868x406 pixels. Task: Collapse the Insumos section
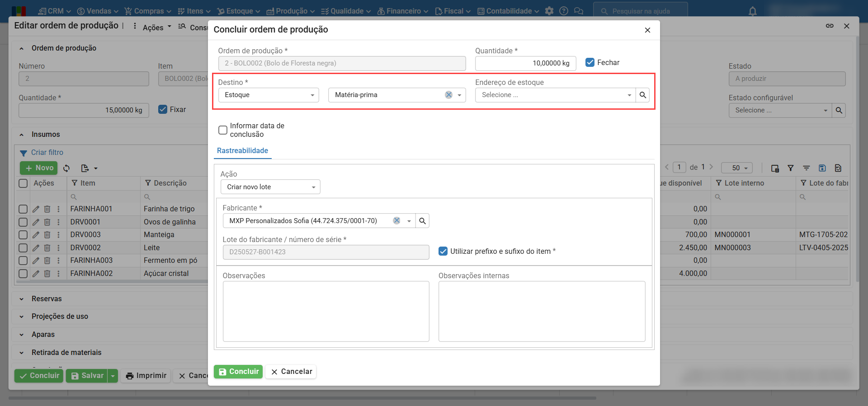[21, 135]
